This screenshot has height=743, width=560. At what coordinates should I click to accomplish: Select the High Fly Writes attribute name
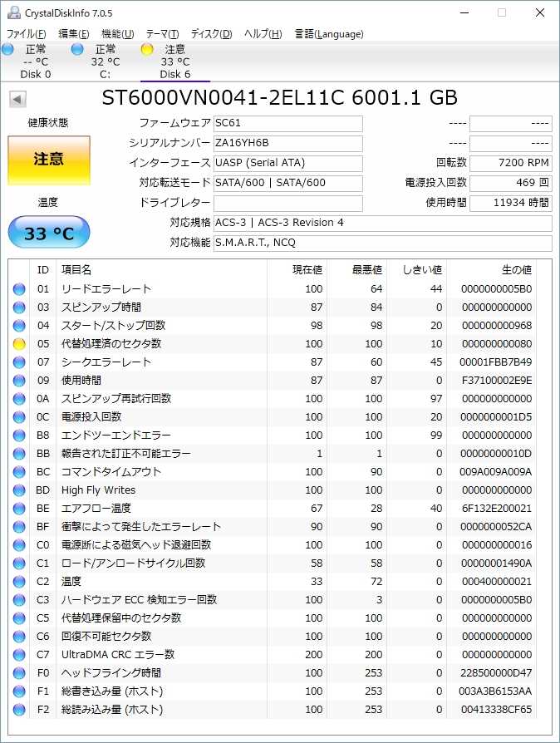99,490
